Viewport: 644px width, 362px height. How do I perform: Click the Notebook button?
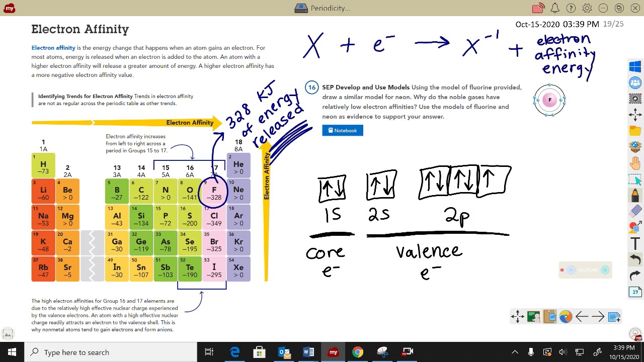coord(343,131)
